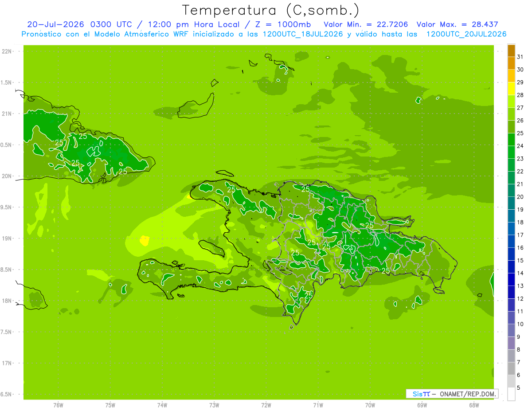Viewport: 532px width, 411px height.
Task: Click the "70W" longitude label
Action: pyautogui.click(x=370, y=405)
